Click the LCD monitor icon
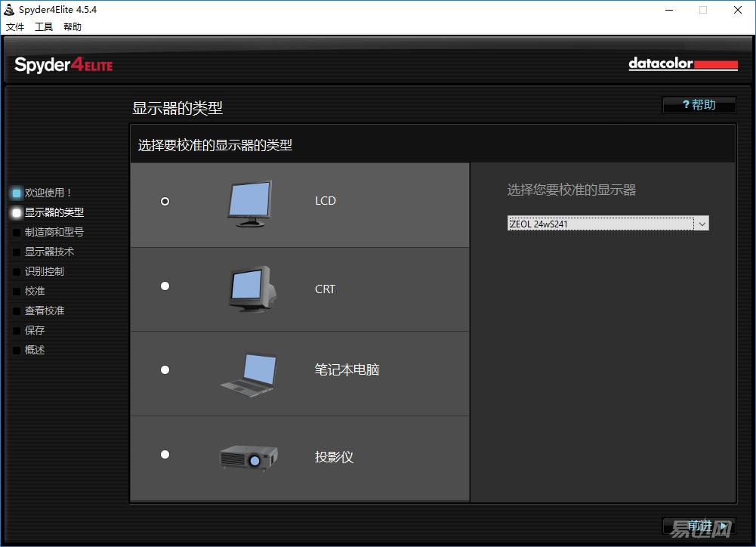The image size is (756, 547). [249, 203]
